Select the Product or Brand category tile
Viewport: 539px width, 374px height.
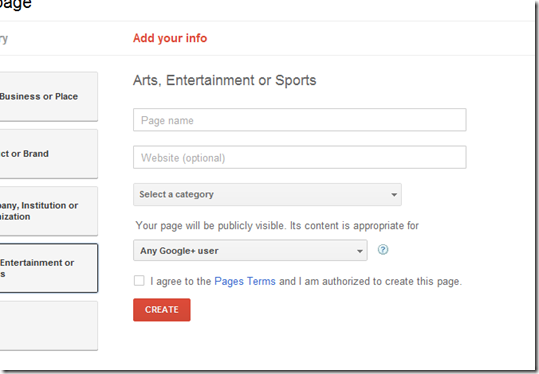coord(48,154)
